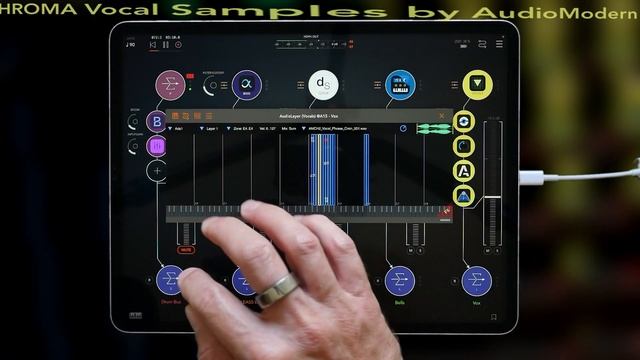Open the orange list menu in AudioLayer title bar
Image resolution: width=640 pixels, height=360 pixels.
[x=209, y=116]
